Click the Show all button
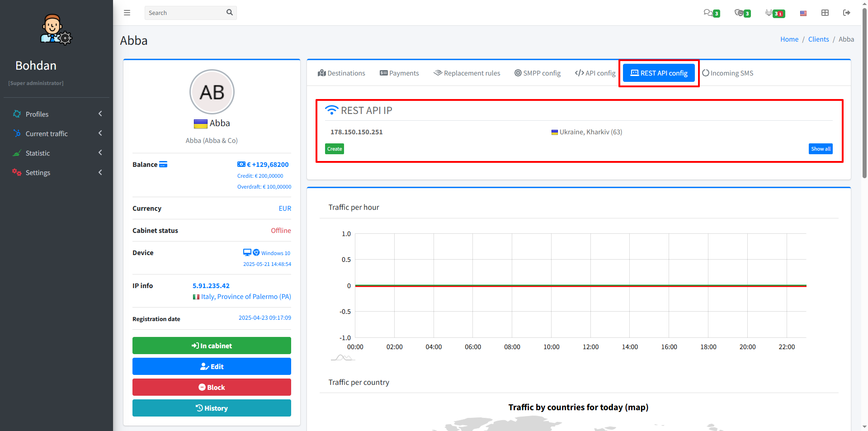Image resolution: width=868 pixels, height=431 pixels. click(x=820, y=149)
